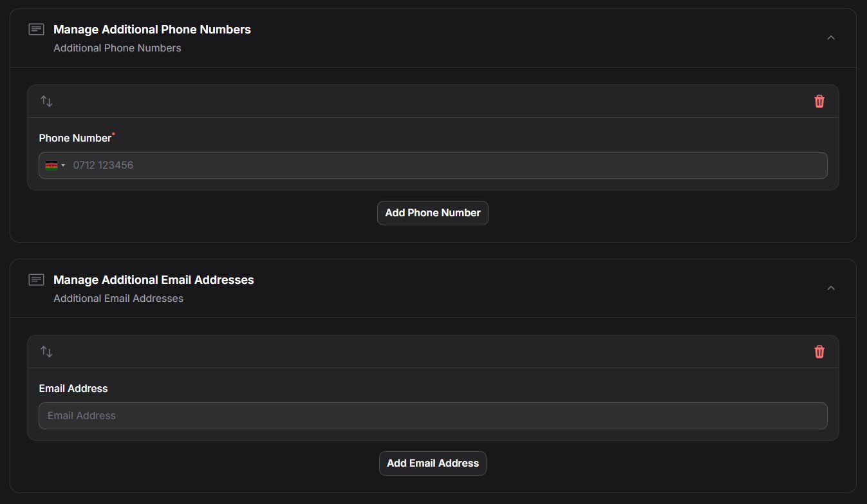Image resolution: width=867 pixels, height=504 pixels.
Task: Click the Manage Additional Email Addresses section icon
Action: coord(37,280)
